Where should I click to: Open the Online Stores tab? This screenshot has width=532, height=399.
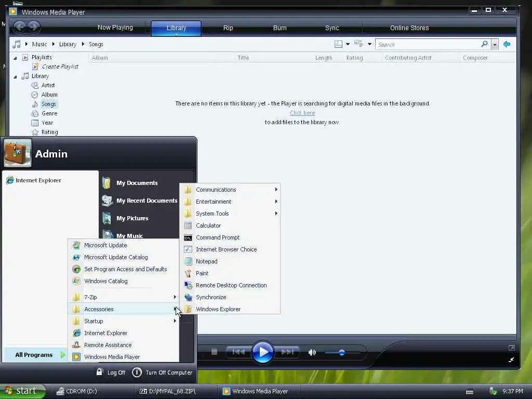[409, 28]
